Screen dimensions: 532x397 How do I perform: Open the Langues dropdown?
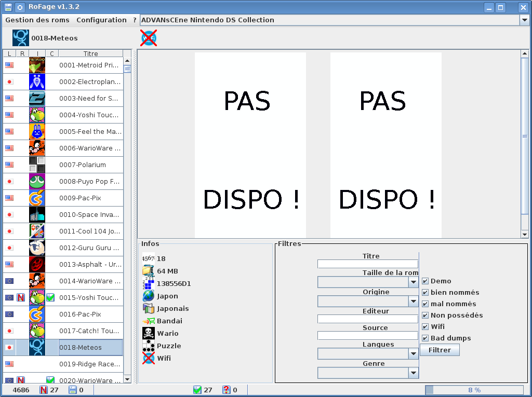point(413,354)
